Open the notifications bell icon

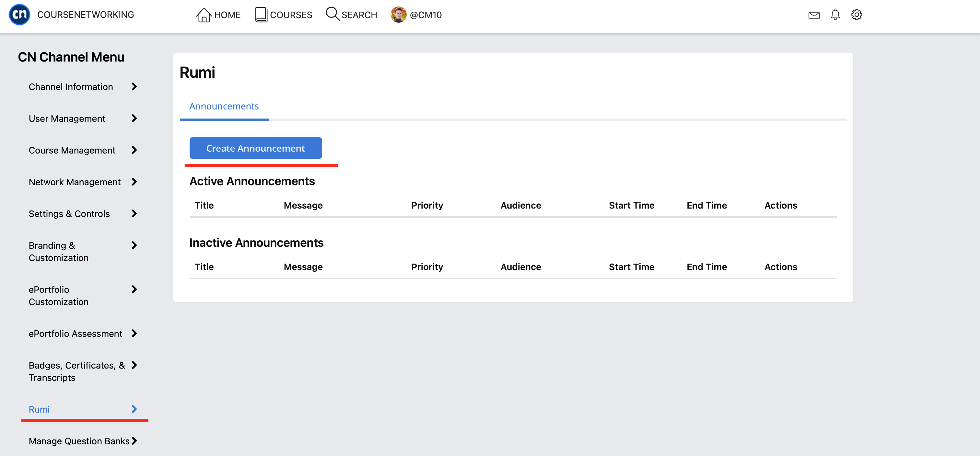835,15
